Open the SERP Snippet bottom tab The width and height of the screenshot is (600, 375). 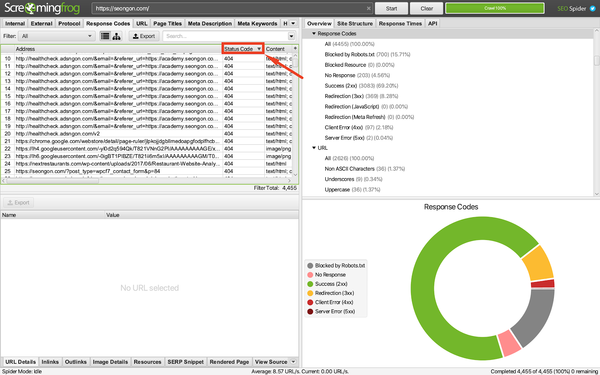pyautogui.click(x=186, y=362)
